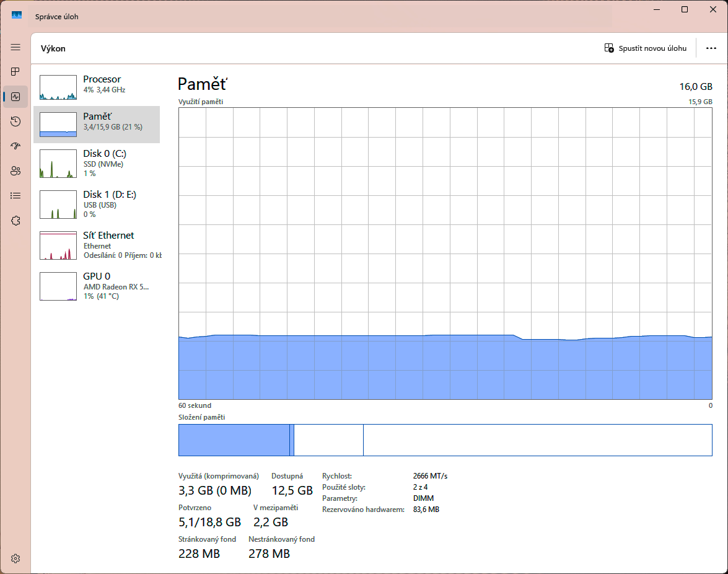
Task: Open Task Manager settings gear
Action: coord(15,559)
